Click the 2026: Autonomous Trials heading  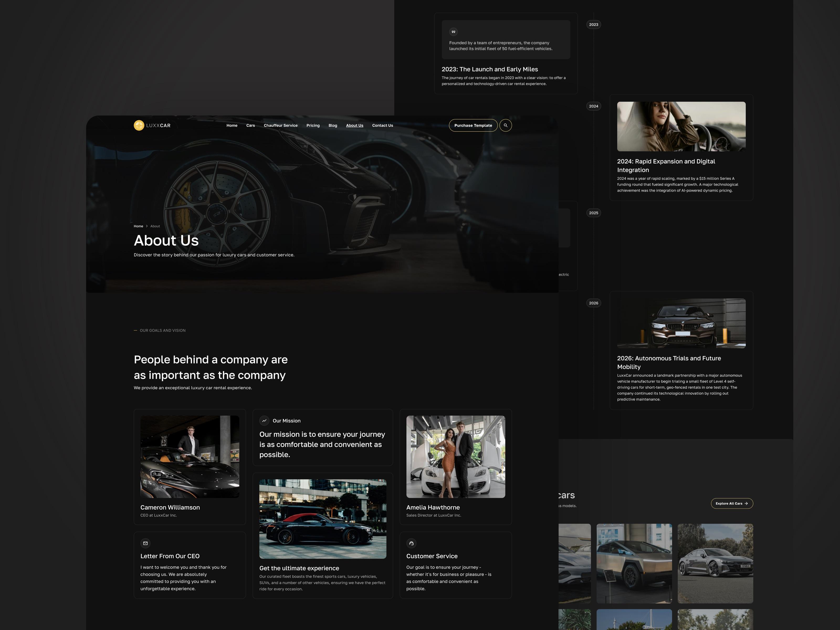pos(669,363)
